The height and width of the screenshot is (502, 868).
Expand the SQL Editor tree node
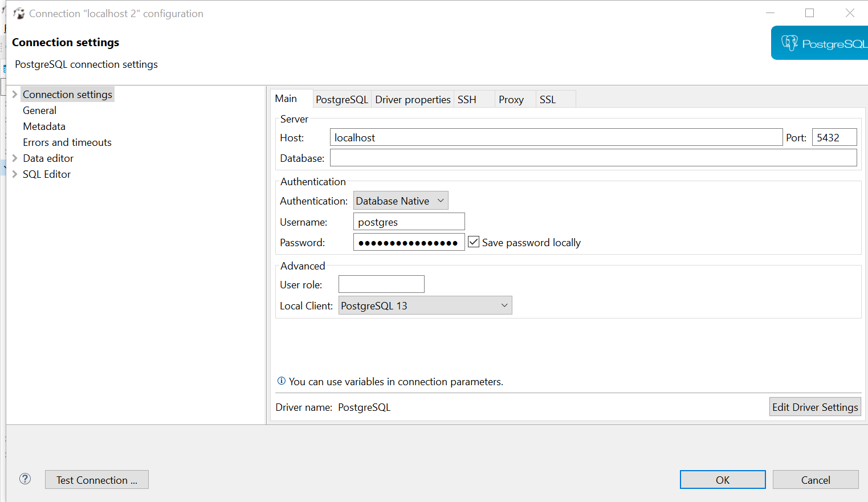(x=14, y=174)
